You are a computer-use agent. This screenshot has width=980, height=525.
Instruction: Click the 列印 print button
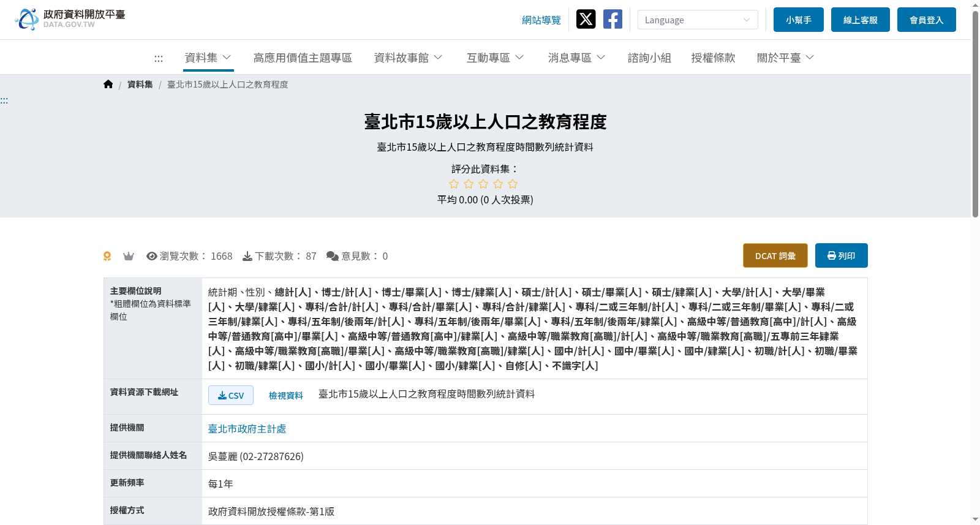point(842,255)
